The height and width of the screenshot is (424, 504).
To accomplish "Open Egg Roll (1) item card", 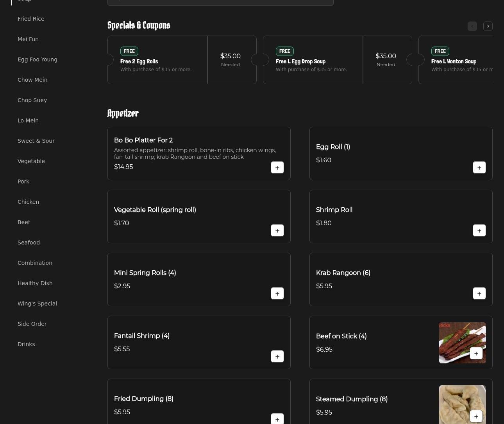I will click(401, 153).
